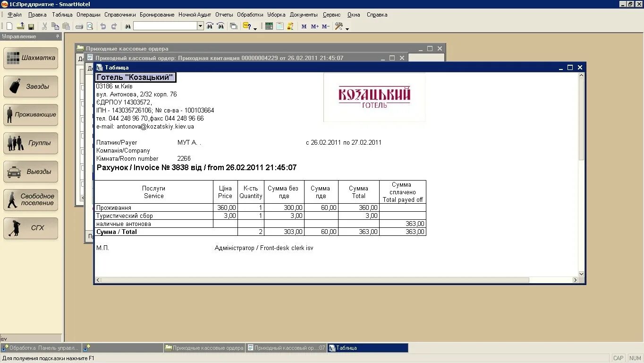The image size is (644, 363).
Task: Click the horizontal scrollbar right arrow in the Таблица window
Action: click(575, 280)
